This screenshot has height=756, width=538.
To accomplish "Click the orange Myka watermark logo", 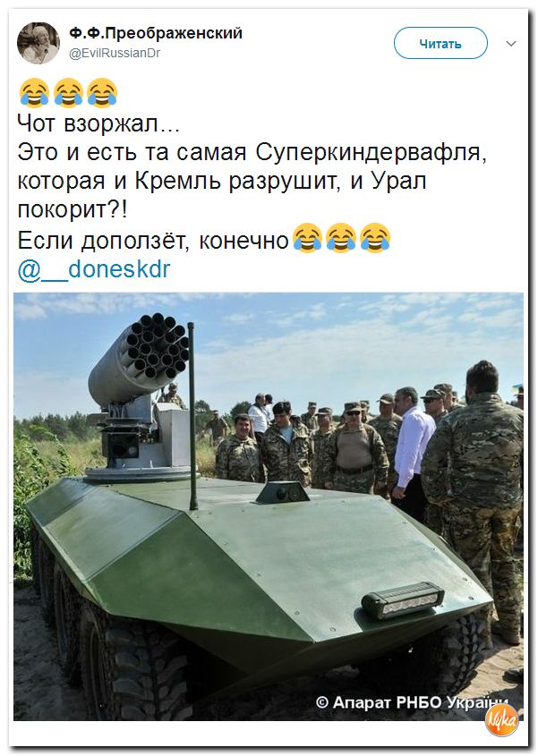I will pos(502,720).
